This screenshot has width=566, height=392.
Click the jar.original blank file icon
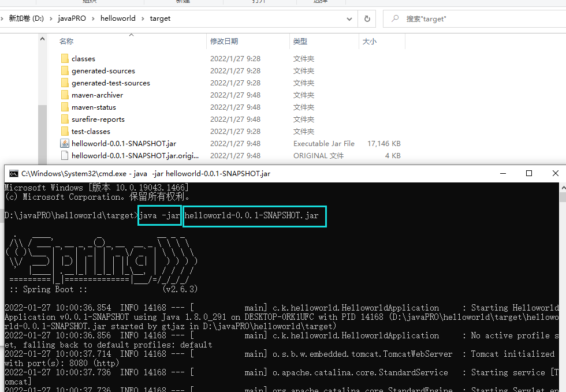pos(65,155)
